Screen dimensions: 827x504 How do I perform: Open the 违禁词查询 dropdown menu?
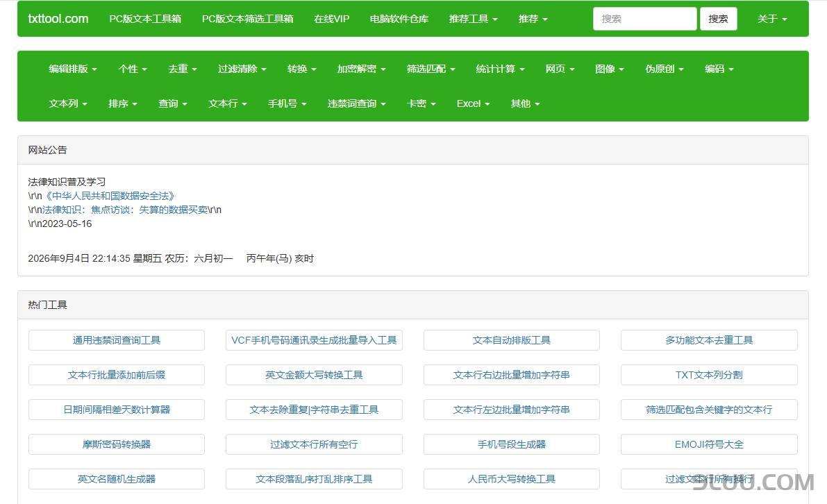[x=356, y=103]
